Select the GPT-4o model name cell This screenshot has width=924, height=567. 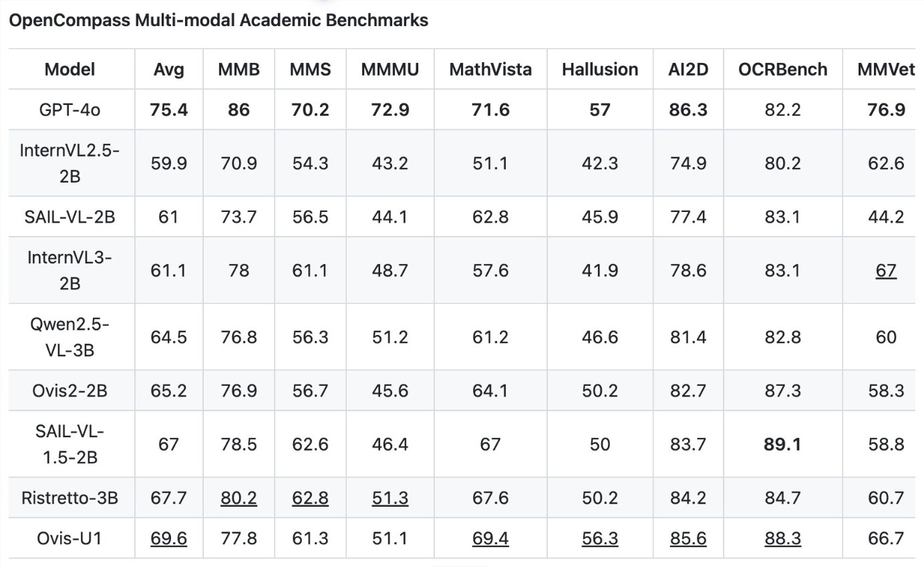(69, 110)
